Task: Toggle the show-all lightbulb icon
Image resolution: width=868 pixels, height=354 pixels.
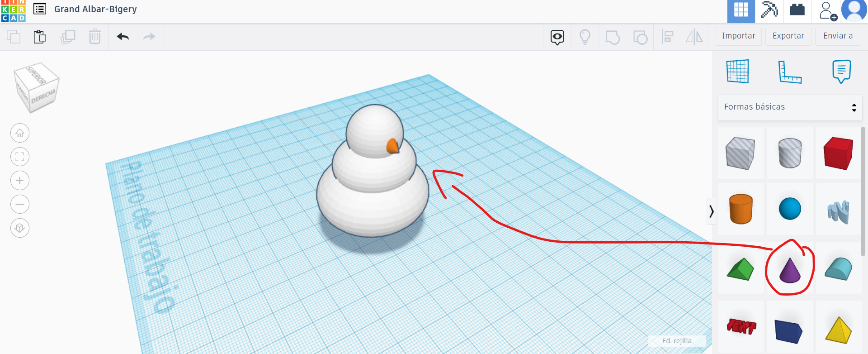Action: (585, 37)
